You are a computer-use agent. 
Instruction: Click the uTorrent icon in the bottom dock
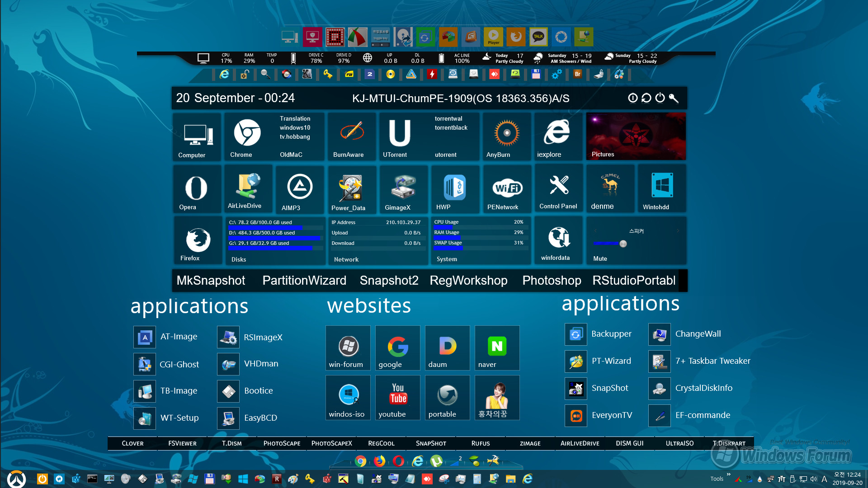[436, 461]
